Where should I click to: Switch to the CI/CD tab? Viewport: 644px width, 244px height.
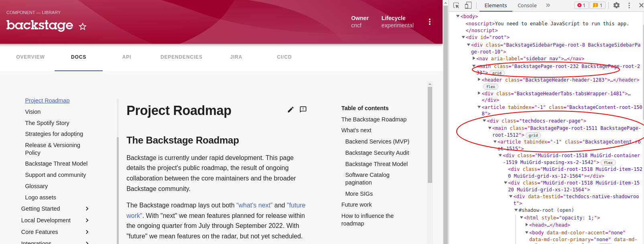click(x=284, y=57)
